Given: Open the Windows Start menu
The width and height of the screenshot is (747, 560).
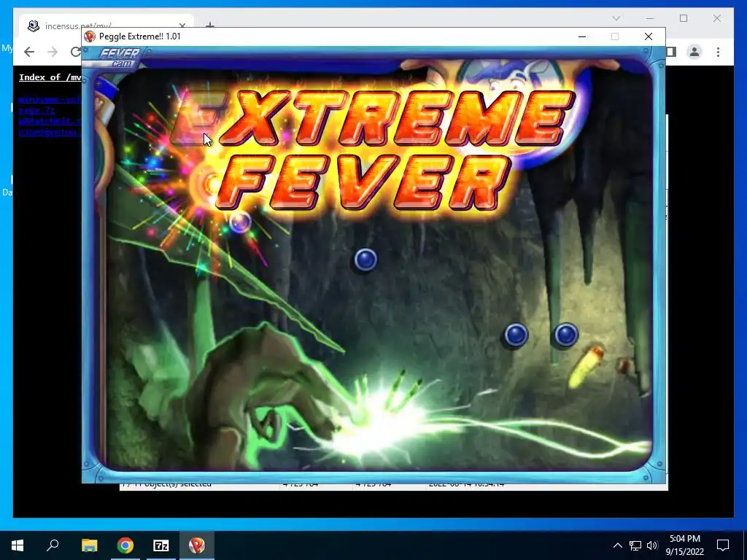Looking at the screenshot, I should 18,545.
